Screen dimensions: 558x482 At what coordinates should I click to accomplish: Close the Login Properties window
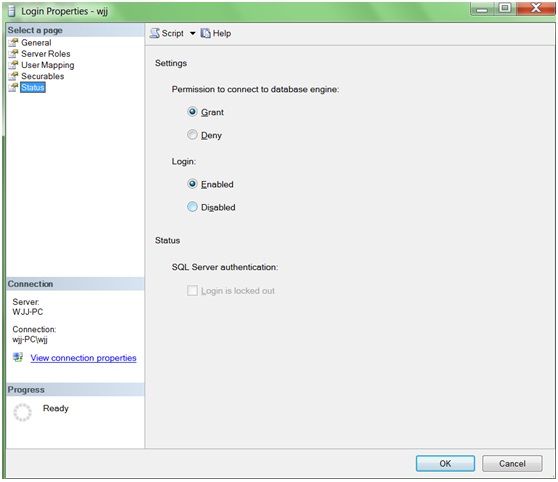(536, 8)
